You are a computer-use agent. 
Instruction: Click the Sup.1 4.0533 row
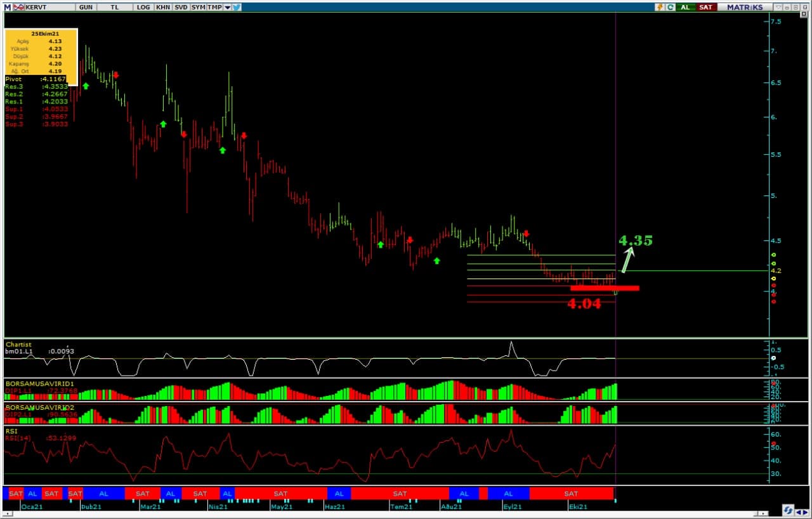[x=36, y=109]
